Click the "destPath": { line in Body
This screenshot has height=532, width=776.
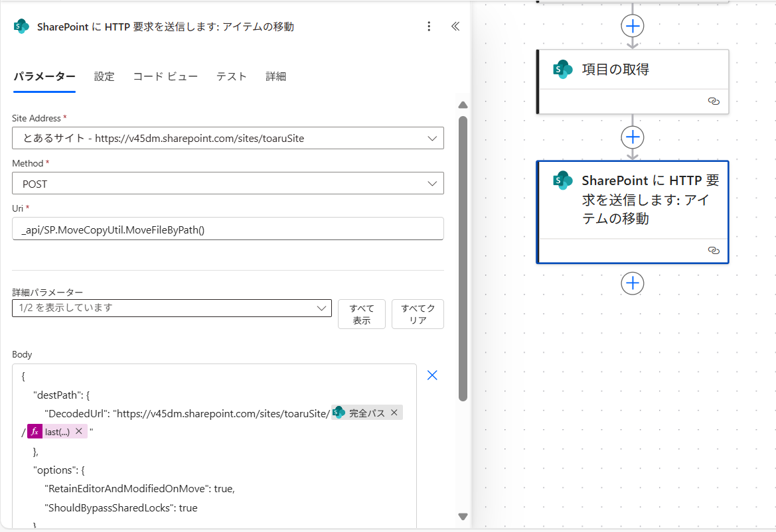point(61,395)
